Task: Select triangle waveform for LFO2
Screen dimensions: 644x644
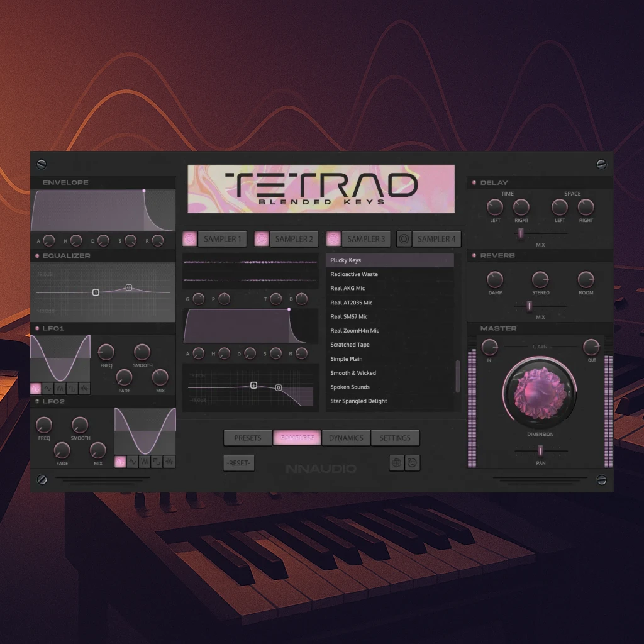Action: 132,462
